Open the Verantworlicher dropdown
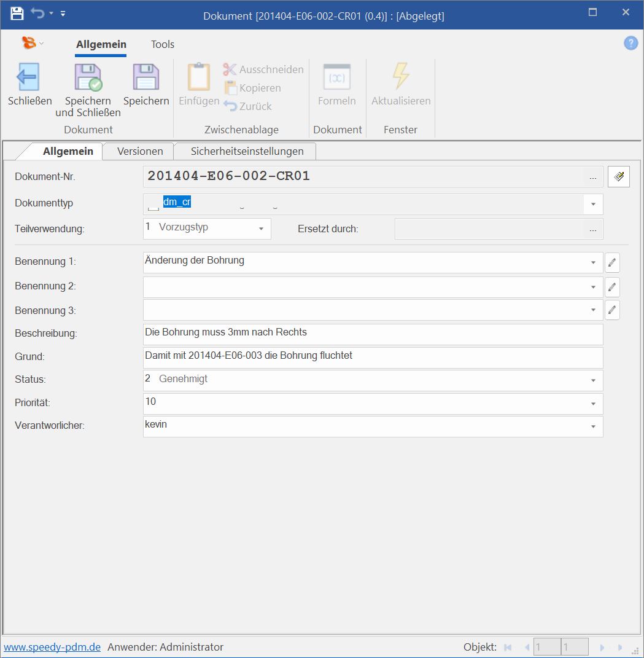The width and height of the screenshot is (644, 658). (593, 426)
